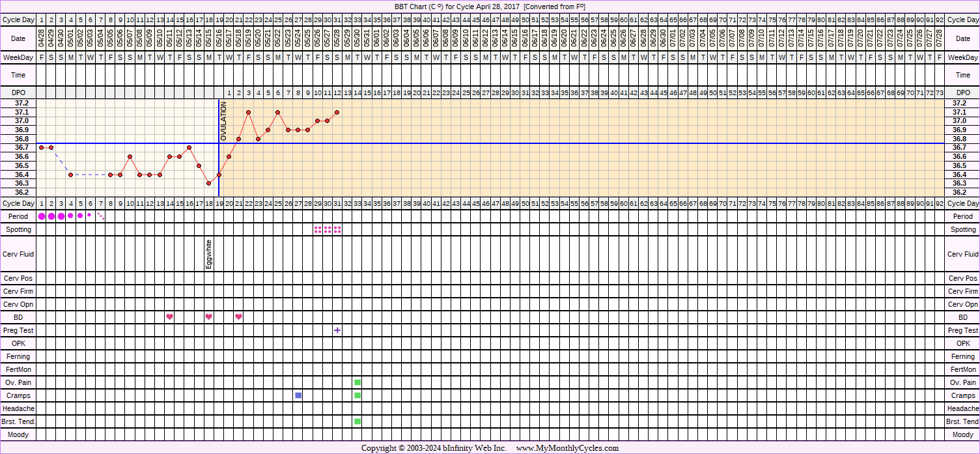Image resolution: width=980 pixels, height=454 pixels.
Task: Click the lowest temperature point on day 18
Action: click(209, 183)
